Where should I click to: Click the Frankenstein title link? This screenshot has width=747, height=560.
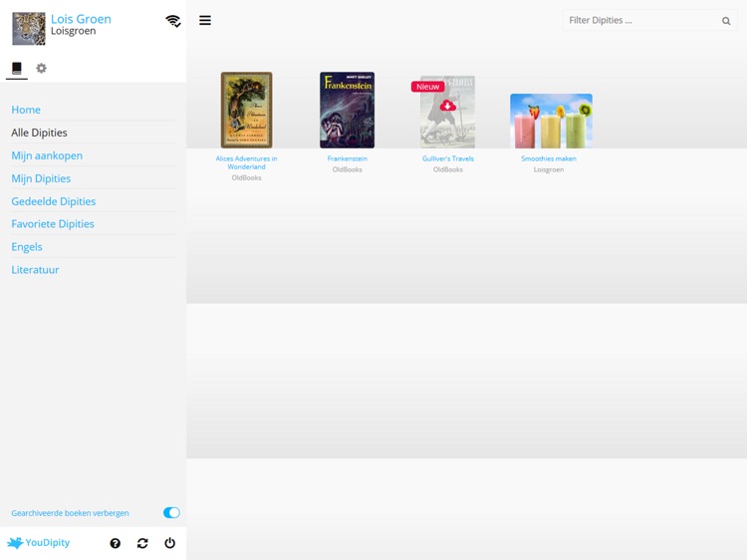[x=348, y=158]
